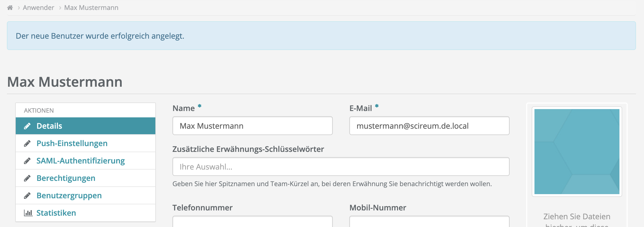The width and height of the screenshot is (644, 227).
Task: Click the pencil icon beside Benutzergruppen
Action: (27, 196)
